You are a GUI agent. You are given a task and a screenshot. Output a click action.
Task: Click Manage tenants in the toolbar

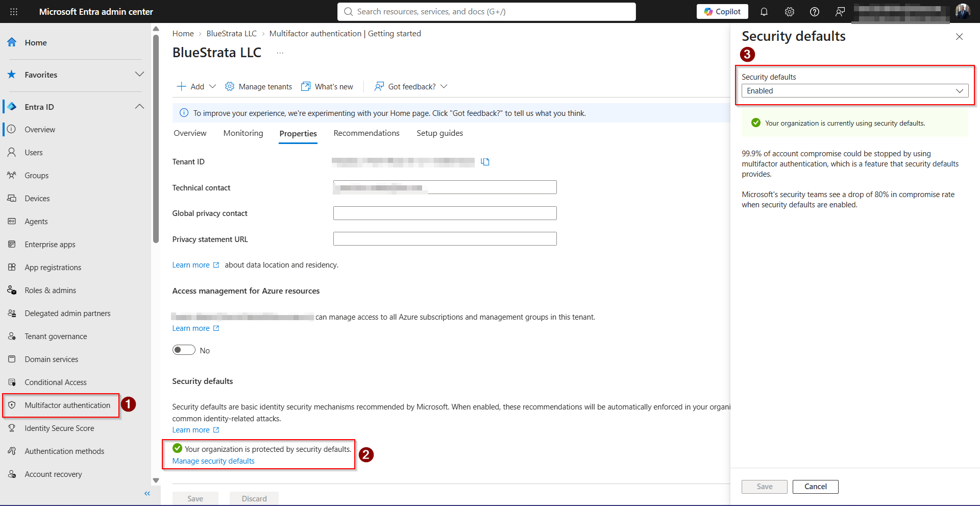[x=259, y=87]
